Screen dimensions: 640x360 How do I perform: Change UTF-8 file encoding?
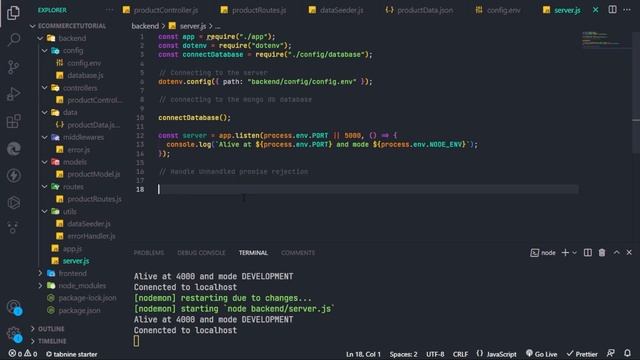(435, 354)
